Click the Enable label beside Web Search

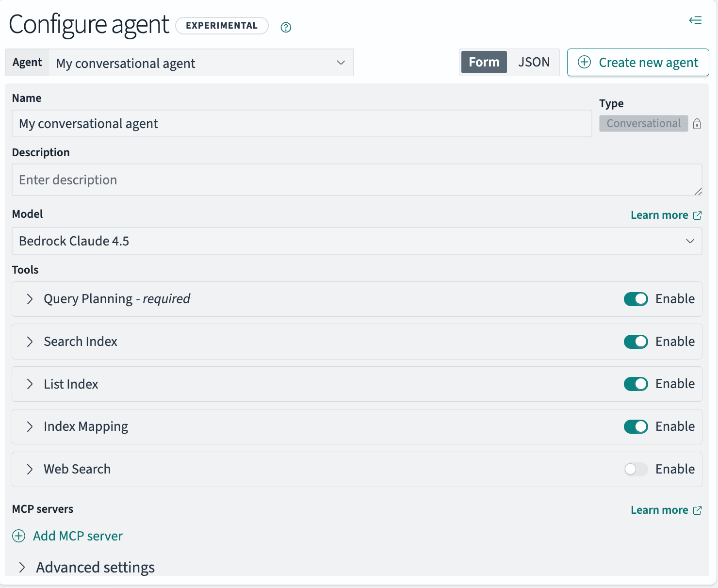675,469
